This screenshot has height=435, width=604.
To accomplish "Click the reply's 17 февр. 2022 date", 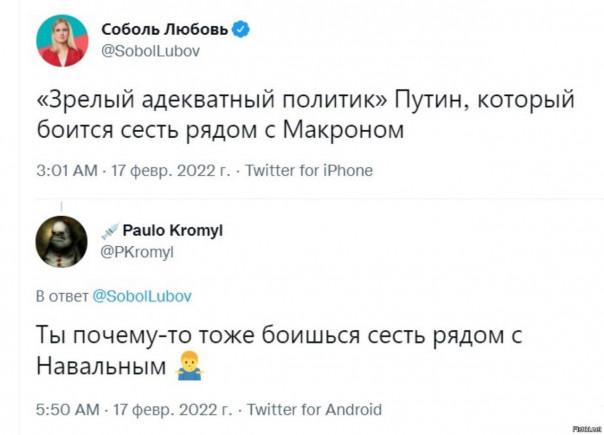I will [170, 410].
